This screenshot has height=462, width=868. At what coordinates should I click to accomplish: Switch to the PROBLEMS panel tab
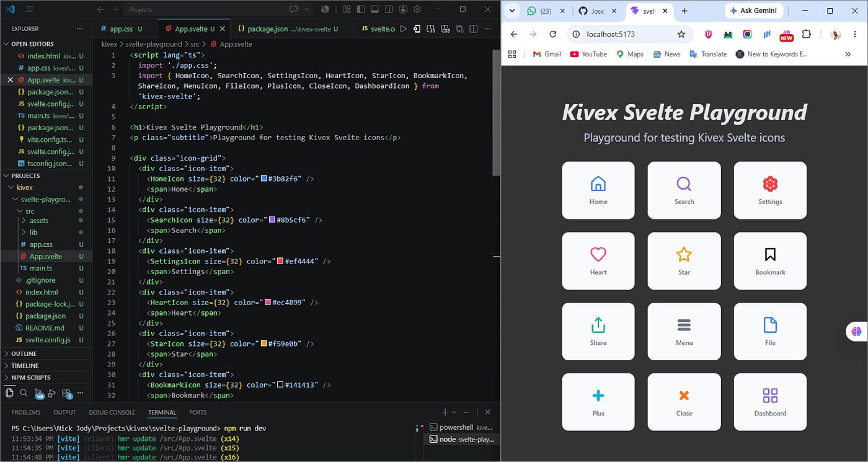click(26, 412)
